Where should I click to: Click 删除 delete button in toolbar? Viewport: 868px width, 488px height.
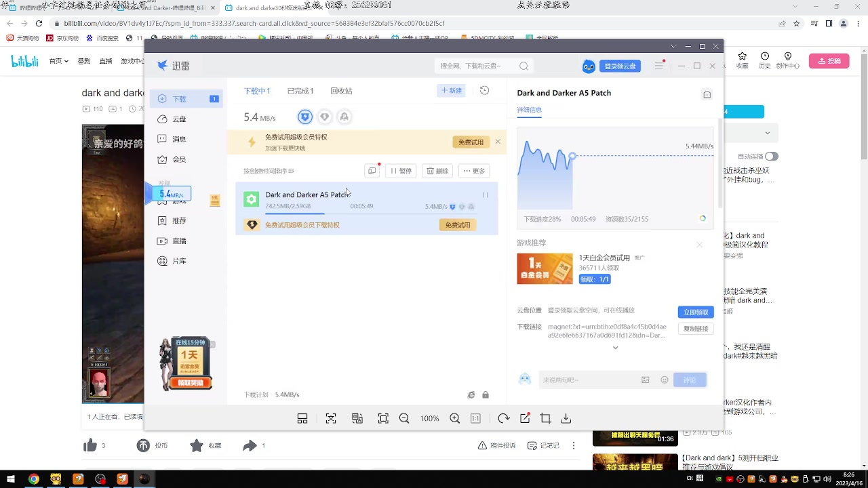pos(438,171)
